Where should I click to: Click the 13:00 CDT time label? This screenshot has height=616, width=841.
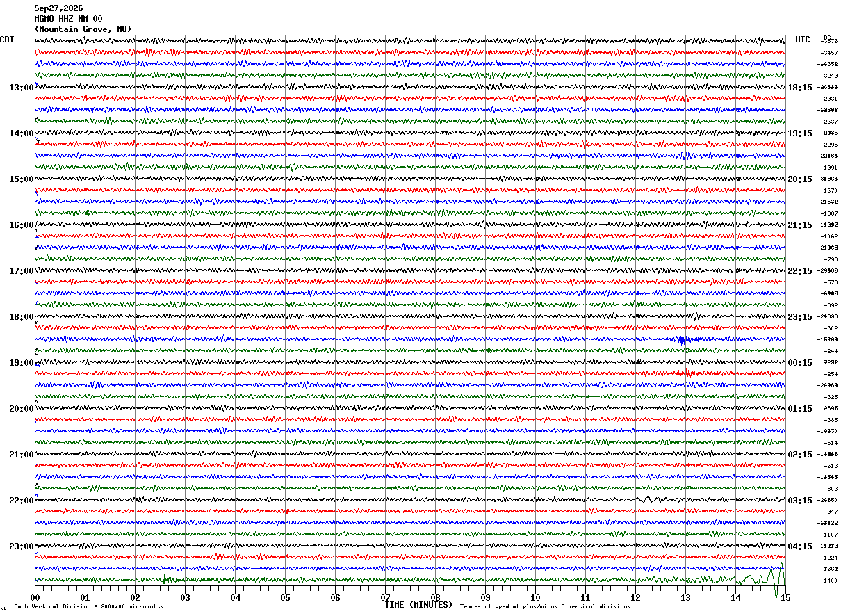click(x=21, y=88)
